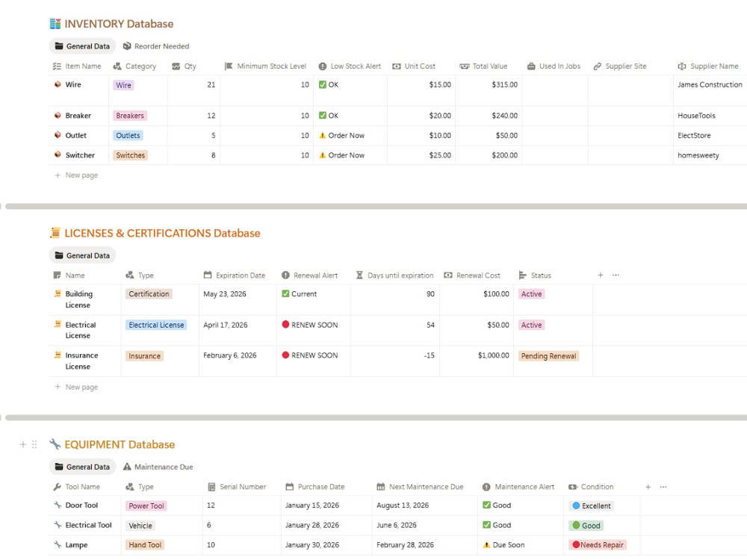Screen dimensions: 747x560
Task: Click the INVENTORY Database title icon
Action: point(55,23)
